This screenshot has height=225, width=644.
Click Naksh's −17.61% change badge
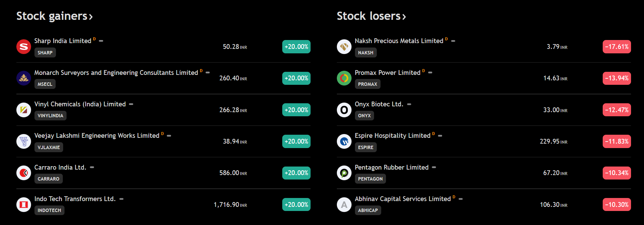point(617,47)
